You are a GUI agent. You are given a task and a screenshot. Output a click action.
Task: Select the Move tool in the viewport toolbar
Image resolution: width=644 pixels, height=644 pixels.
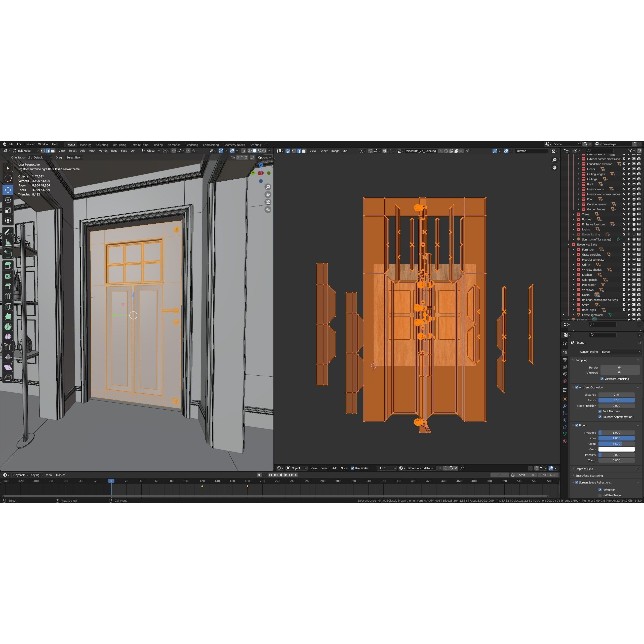coord(8,190)
